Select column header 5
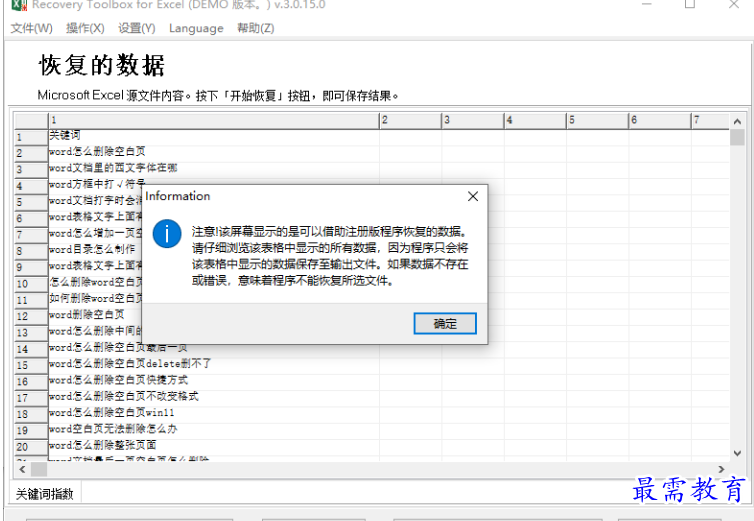This screenshot has height=521, width=754. (x=598, y=120)
